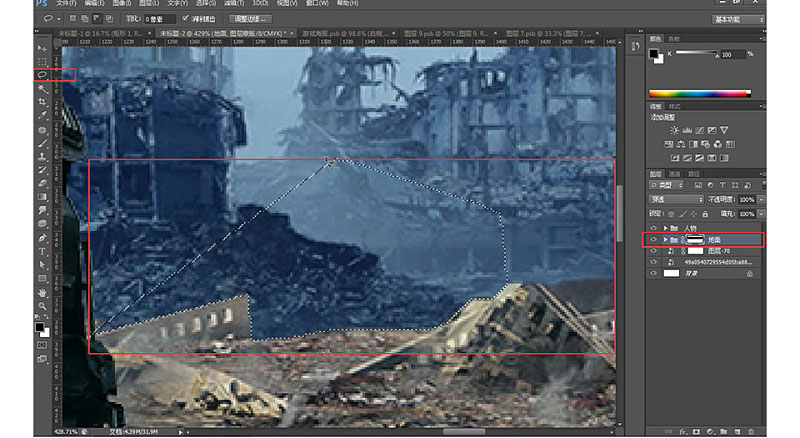Hide the 地面 group layer
The width and height of the screenshot is (800, 438).
(x=654, y=239)
